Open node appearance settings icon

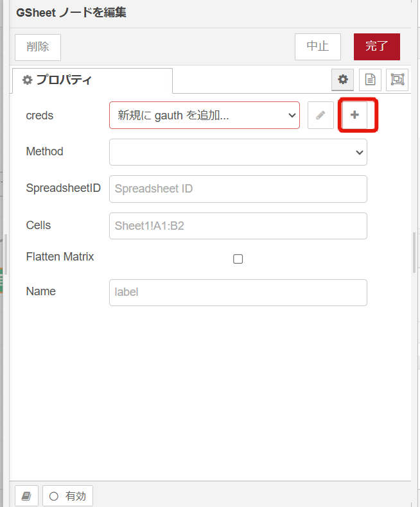[x=398, y=80]
